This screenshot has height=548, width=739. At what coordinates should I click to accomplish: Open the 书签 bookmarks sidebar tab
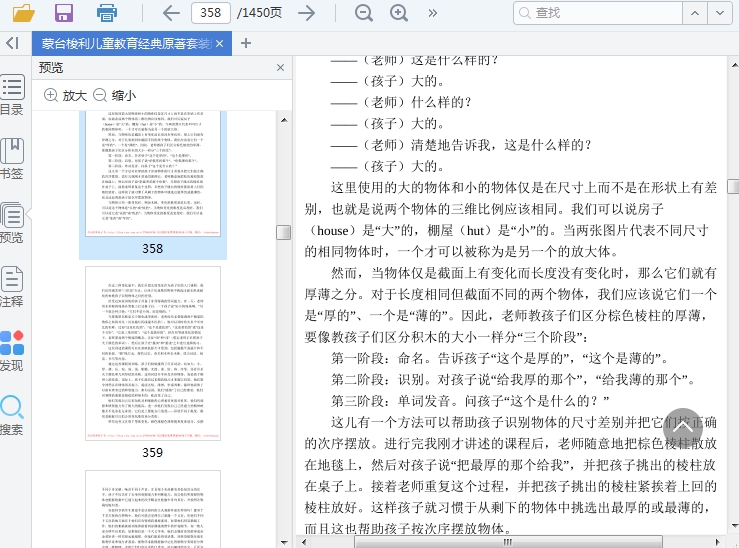click(12, 158)
